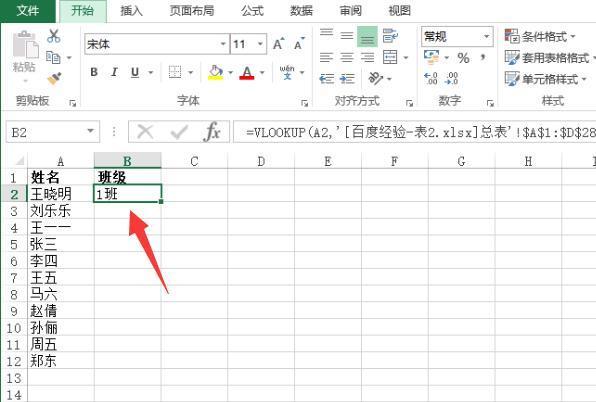Click the formula bar Enter checkmark

(179, 132)
